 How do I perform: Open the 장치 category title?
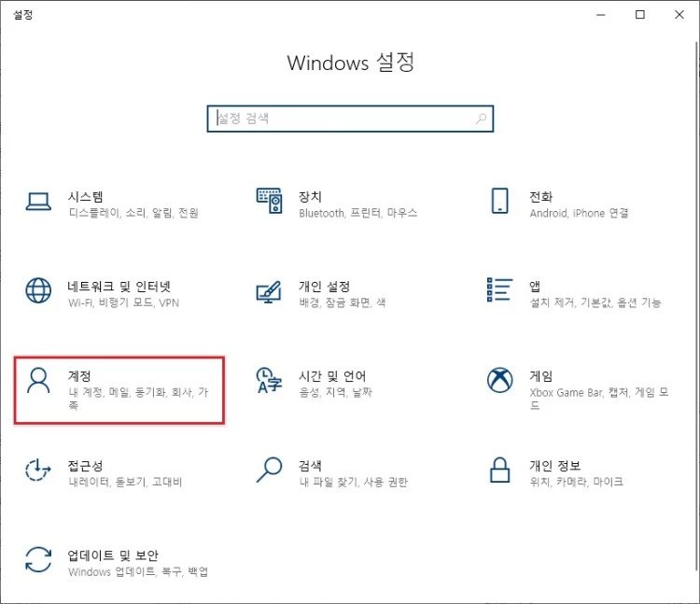[x=310, y=196]
